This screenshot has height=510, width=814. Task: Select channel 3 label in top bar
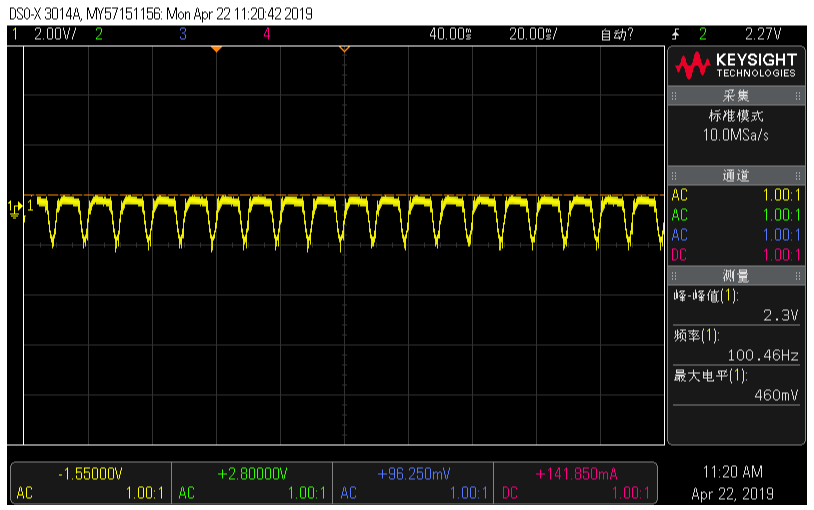click(183, 34)
